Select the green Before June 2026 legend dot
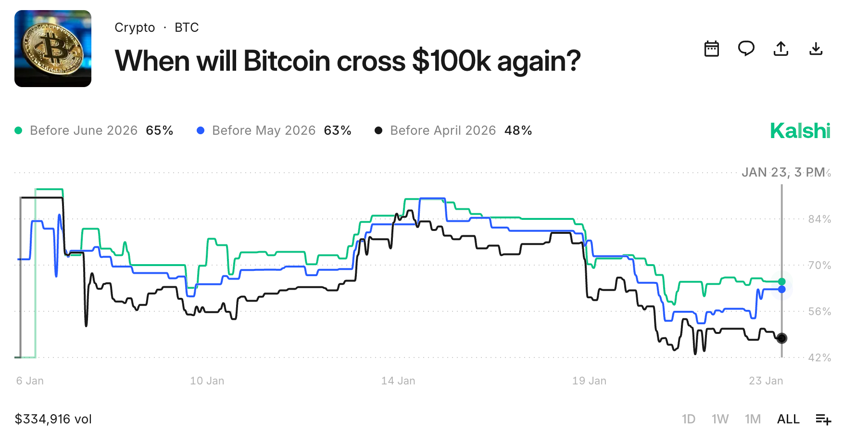Image resolution: width=868 pixels, height=446 pixels. click(17, 130)
